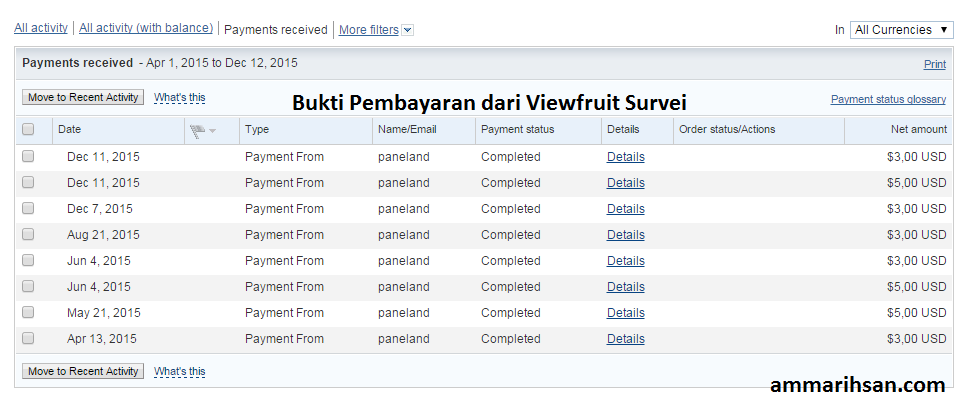Switch to All activity tab
The width and height of the screenshot is (964, 405).
41,29
